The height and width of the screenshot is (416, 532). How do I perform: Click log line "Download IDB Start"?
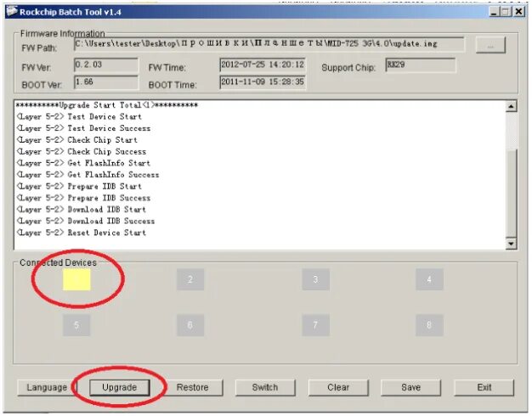tap(82, 209)
